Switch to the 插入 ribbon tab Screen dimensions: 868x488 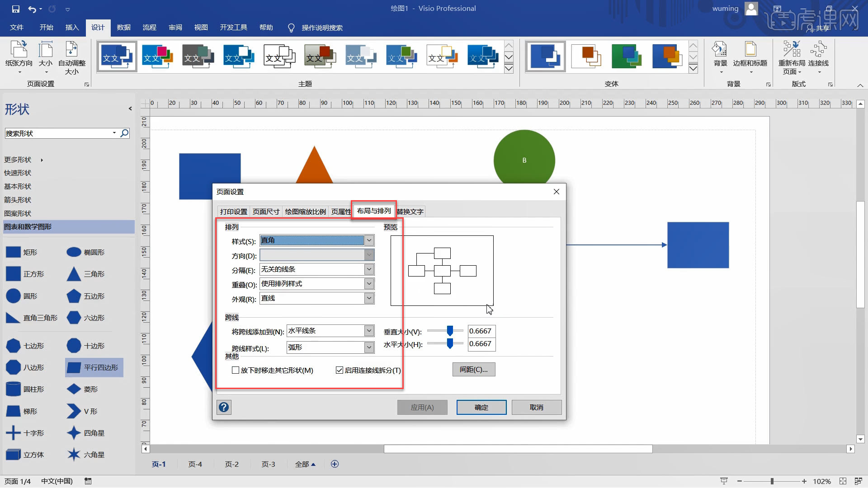[x=72, y=28]
